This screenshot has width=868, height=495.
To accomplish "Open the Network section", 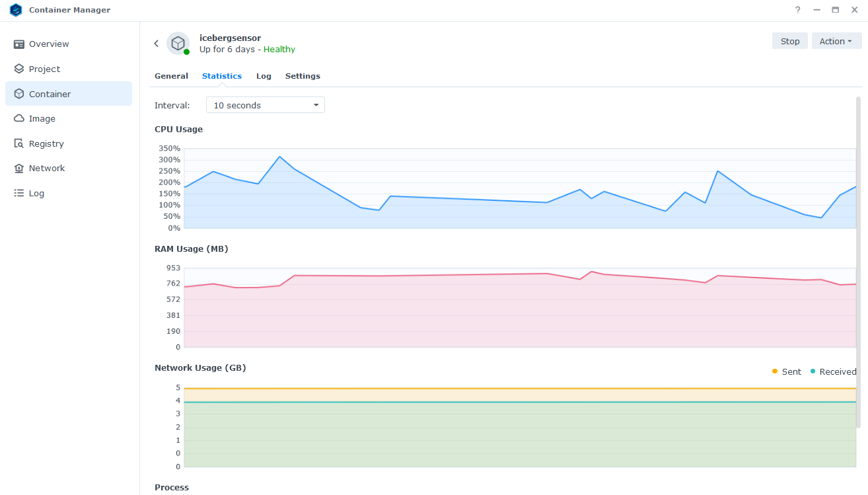I will click(x=46, y=168).
